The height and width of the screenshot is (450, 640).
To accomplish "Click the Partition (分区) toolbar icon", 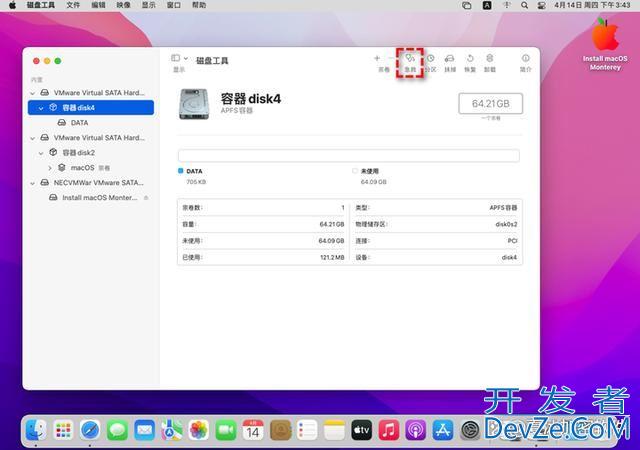I will [431, 58].
